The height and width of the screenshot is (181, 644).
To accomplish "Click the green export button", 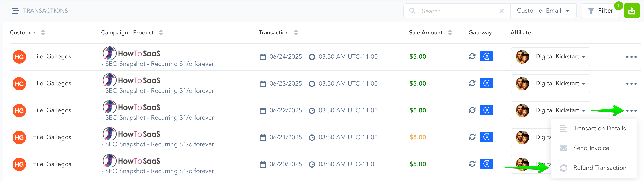I will 631,11.
